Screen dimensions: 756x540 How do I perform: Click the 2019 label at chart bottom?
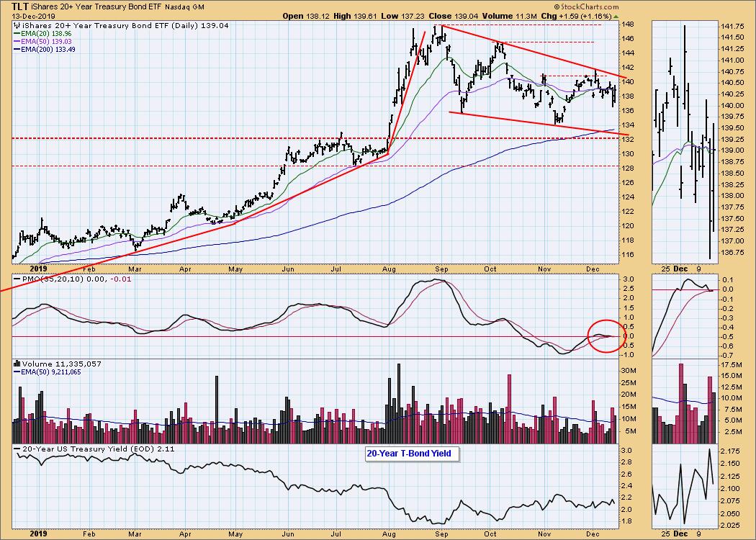[39, 534]
